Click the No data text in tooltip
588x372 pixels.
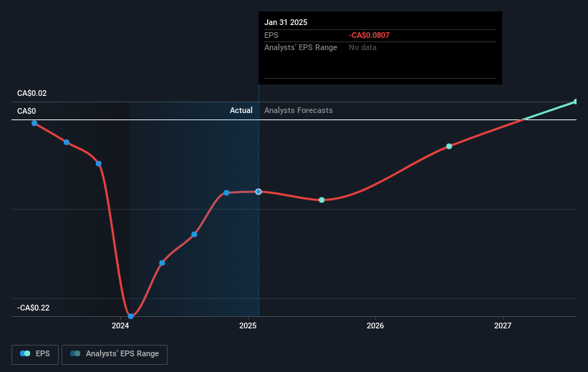pyautogui.click(x=362, y=48)
